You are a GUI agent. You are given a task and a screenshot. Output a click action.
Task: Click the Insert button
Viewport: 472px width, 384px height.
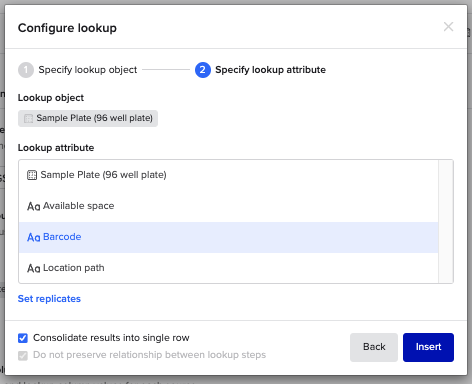428,347
